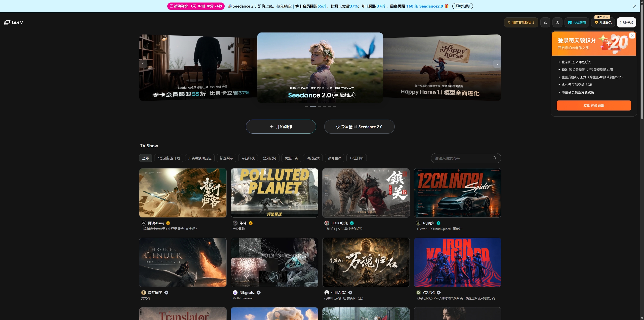Click 造梦国度's avatar icon
This screenshot has height=320, width=644.
click(x=144, y=293)
